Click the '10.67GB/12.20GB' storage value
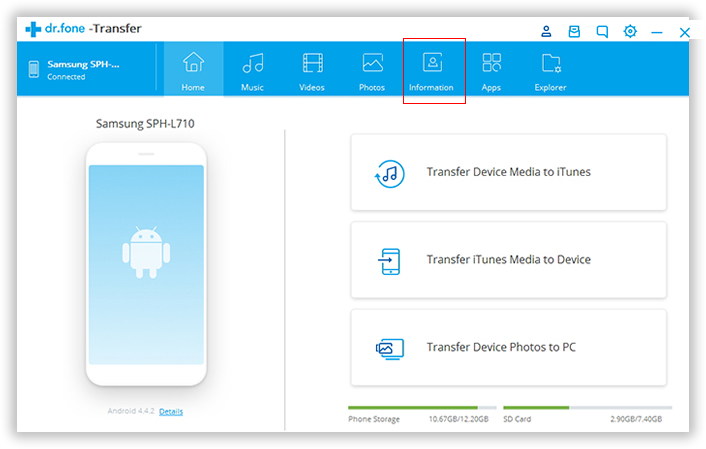The image size is (706, 449). click(x=458, y=419)
